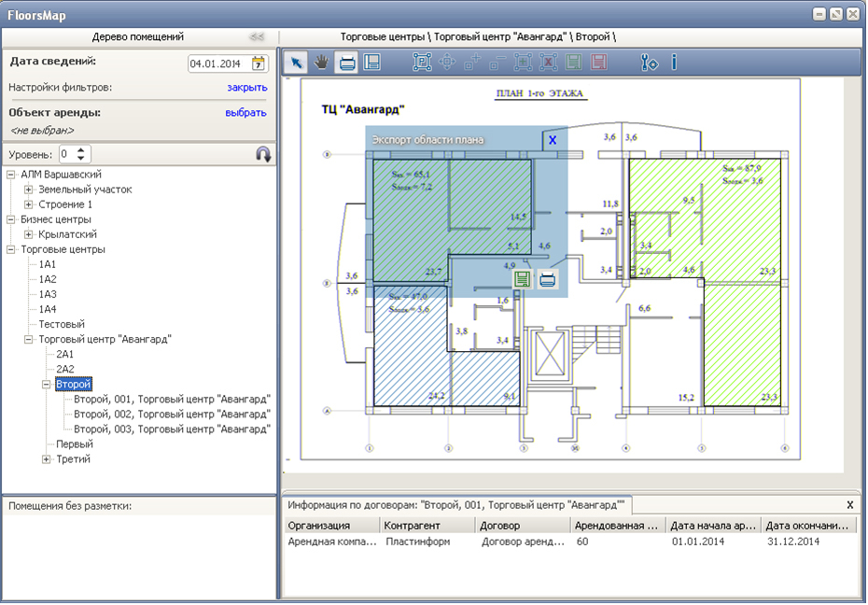Click the green export icon on plan
This screenshot has height=605, width=868.
(x=523, y=278)
